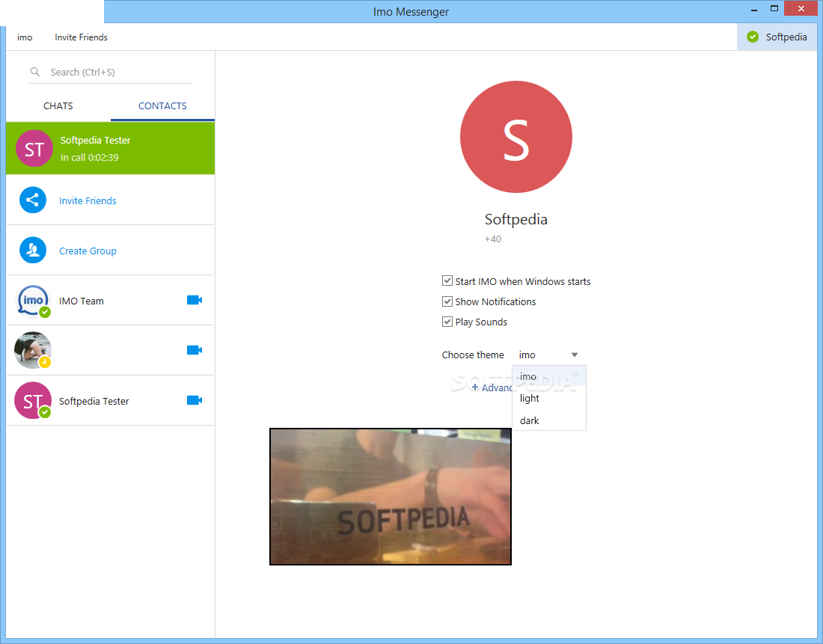
Task: Minimize the Imo Messenger window
Action: click(754, 10)
